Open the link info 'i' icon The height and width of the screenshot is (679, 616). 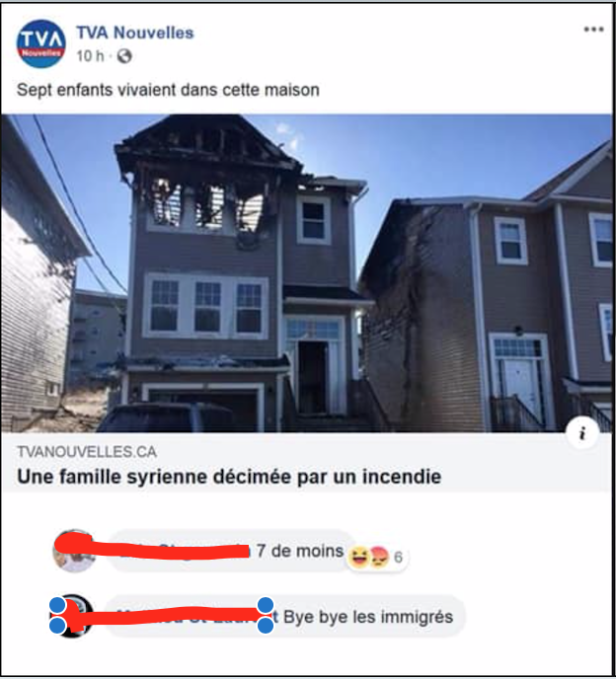(582, 433)
